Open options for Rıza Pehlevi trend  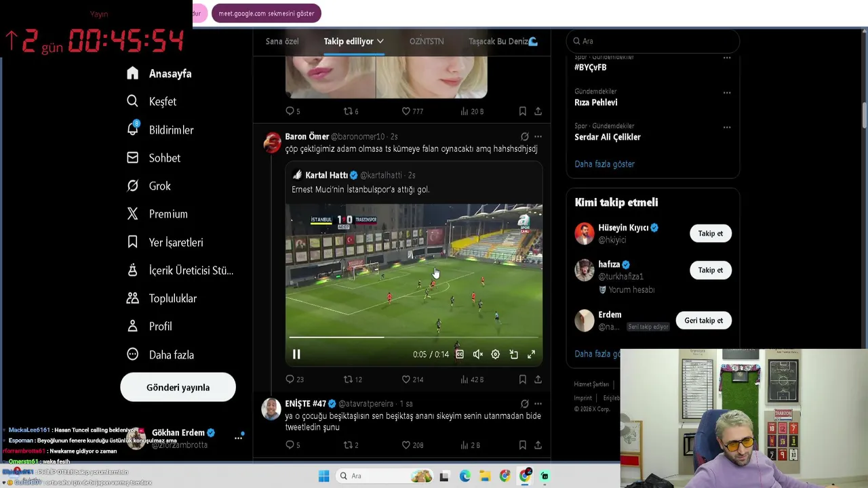click(727, 92)
